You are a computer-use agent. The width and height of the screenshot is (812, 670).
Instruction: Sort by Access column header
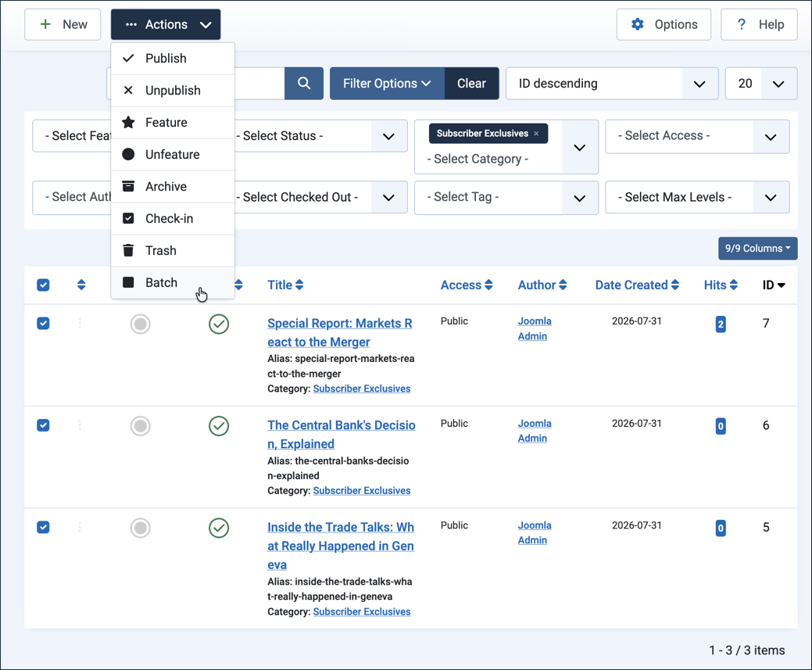pyautogui.click(x=467, y=285)
